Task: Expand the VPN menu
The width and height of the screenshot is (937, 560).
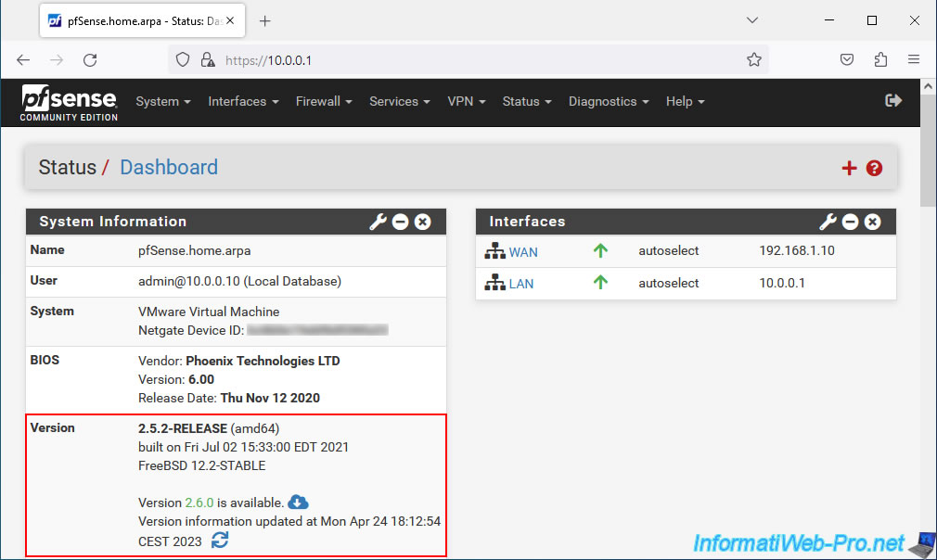Action: click(466, 102)
